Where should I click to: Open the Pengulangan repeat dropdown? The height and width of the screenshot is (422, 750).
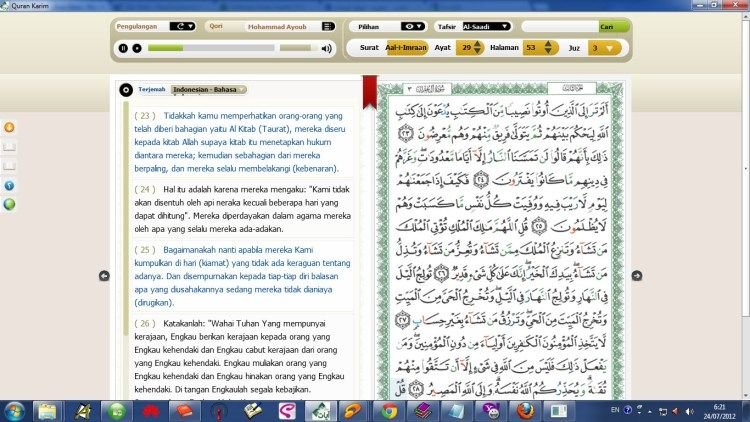tap(182, 26)
